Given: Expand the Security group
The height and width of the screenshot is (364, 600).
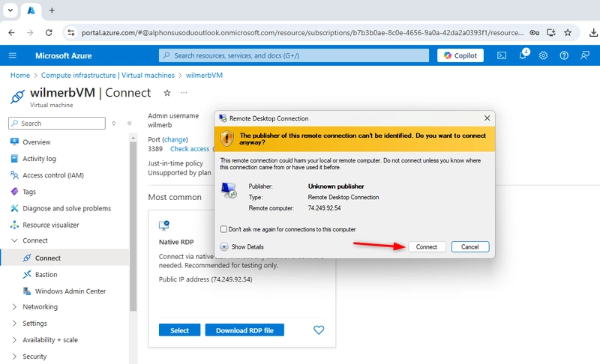Looking at the screenshot, I should point(14,357).
